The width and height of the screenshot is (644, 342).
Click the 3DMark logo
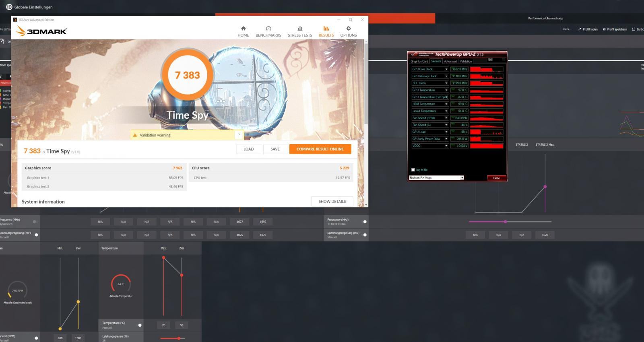(41, 31)
